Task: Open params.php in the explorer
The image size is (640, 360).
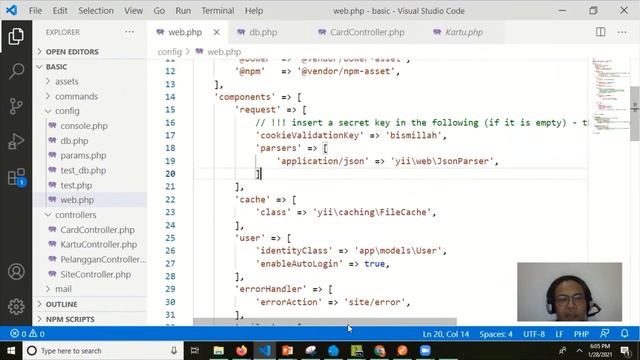Action: coord(83,156)
